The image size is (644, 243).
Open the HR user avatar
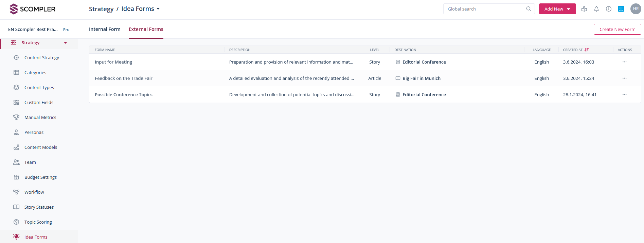(x=636, y=9)
